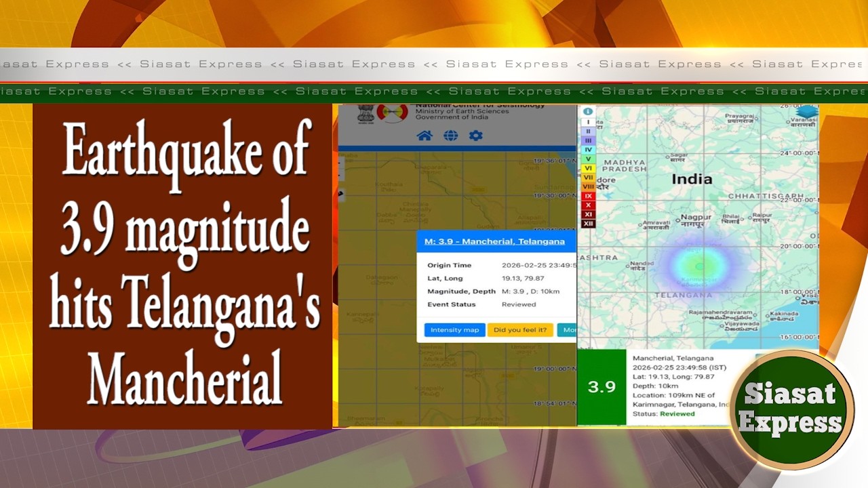
Task: Click Mancherial, Telangana in the info card
Action: (x=673, y=358)
